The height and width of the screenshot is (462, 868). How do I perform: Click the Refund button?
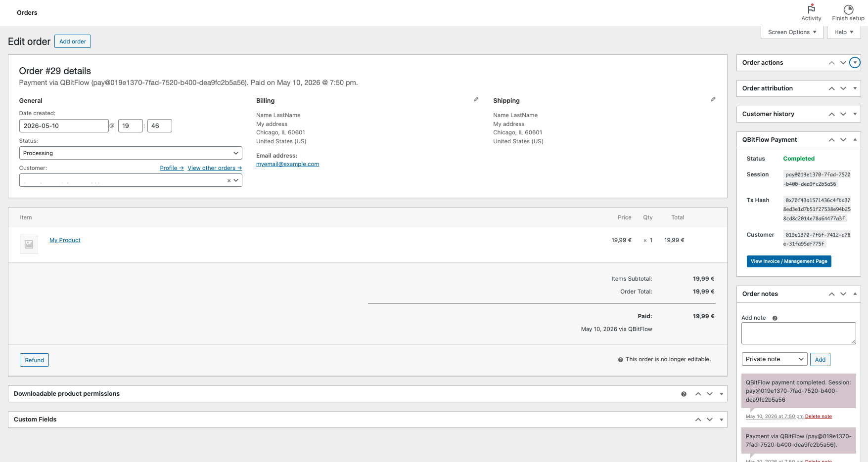(x=34, y=360)
